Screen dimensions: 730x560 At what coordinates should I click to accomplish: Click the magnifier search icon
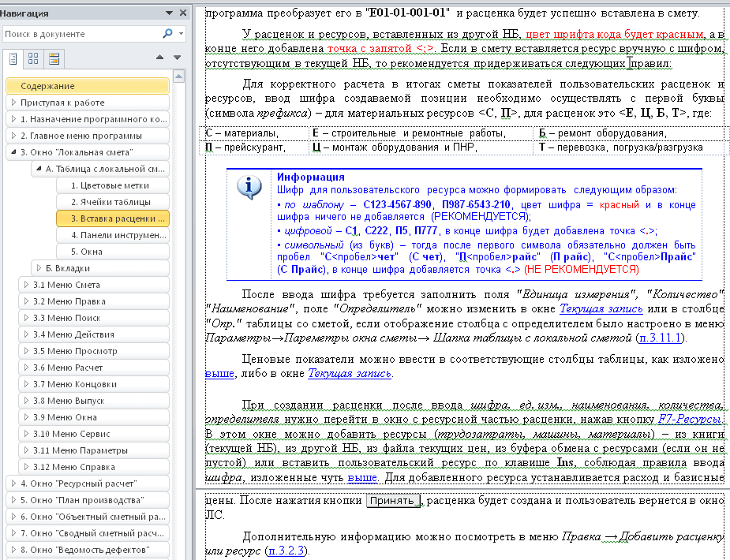click(x=167, y=34)
